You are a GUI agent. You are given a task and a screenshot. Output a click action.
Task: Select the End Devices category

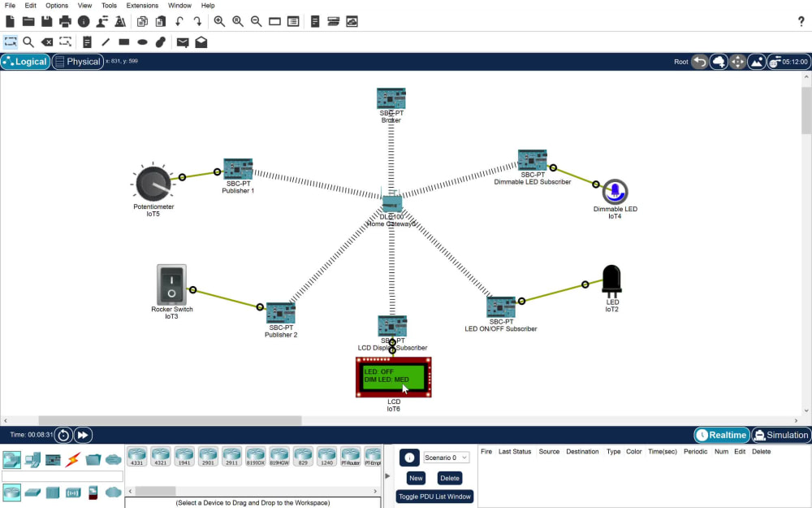[32, 460]
